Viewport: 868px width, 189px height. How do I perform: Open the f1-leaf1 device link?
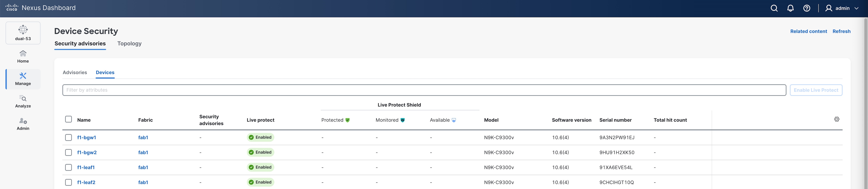(x=86, y=167)
